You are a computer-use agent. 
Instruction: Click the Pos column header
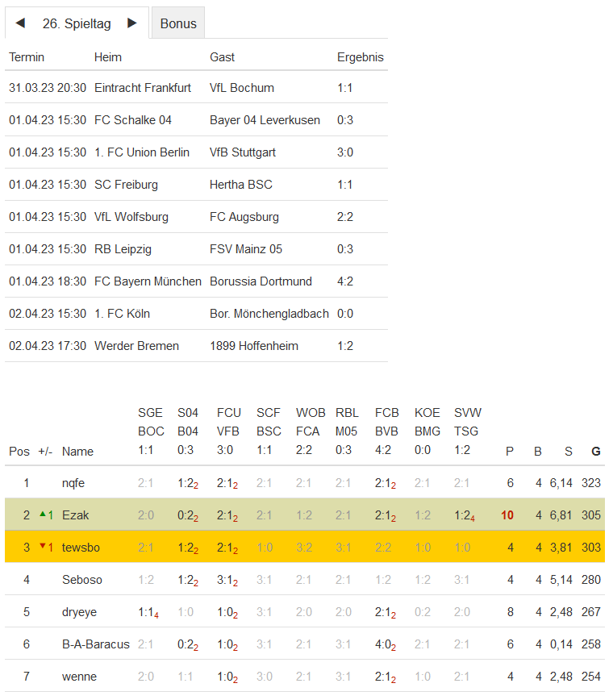point(19,452)
